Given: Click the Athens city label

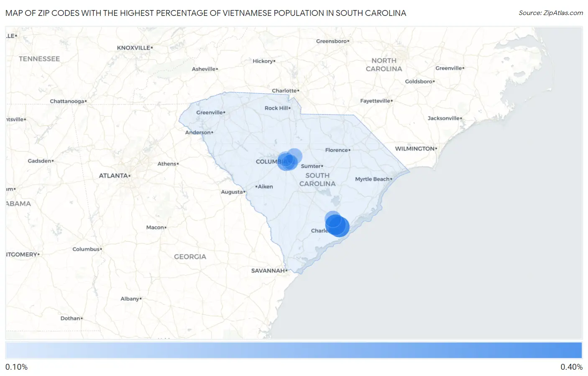Looking at the screenshot, I should pyautogui.click(x=167, y=164).
